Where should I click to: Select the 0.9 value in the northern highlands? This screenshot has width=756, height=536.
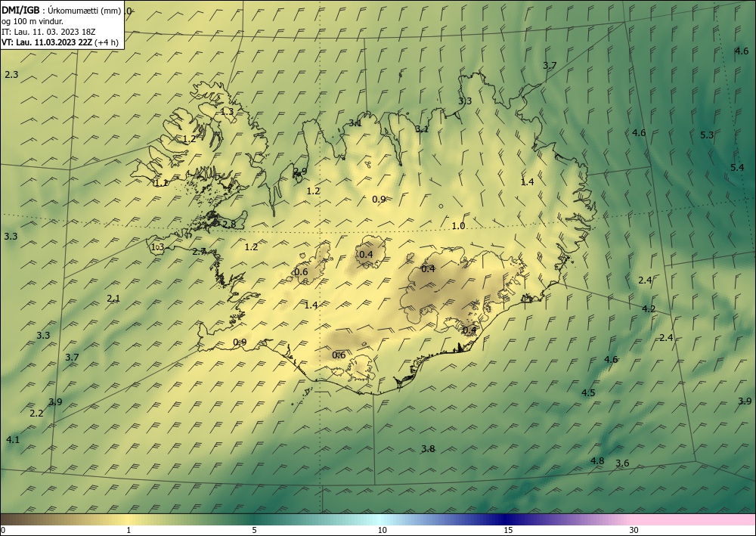point(379,199)
